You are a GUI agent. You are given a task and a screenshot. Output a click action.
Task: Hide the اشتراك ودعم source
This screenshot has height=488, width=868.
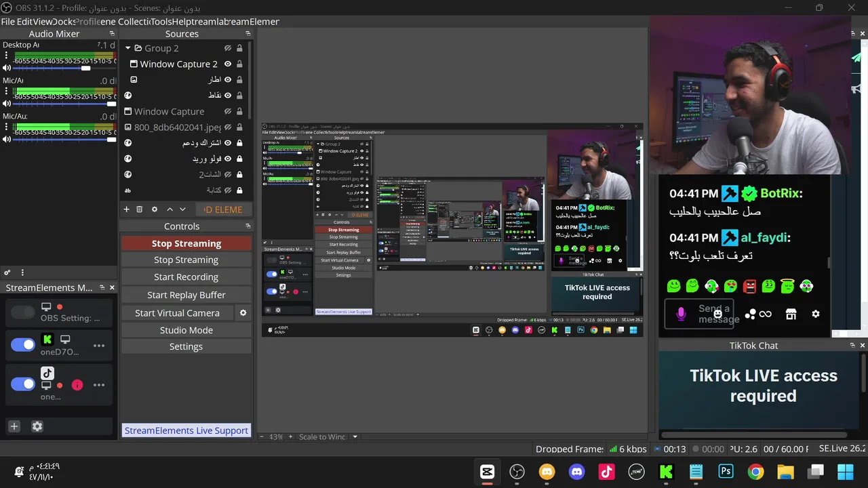pos(228,143)
